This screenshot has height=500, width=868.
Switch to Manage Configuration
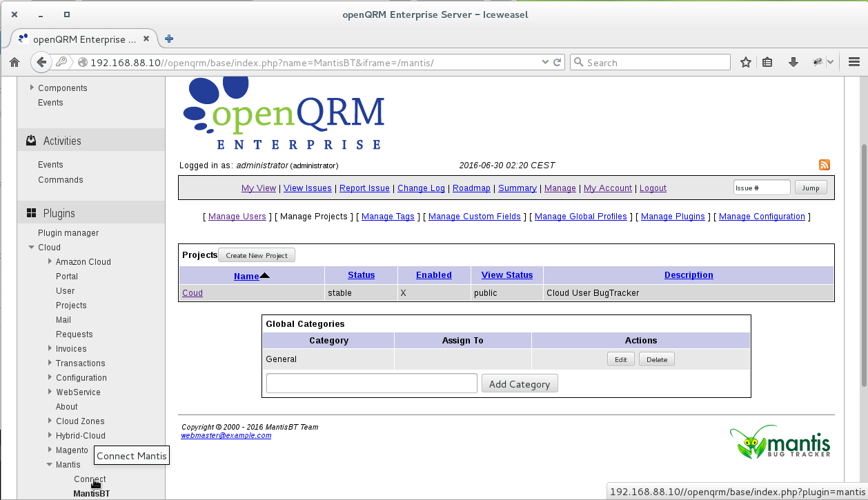(762, 217)
